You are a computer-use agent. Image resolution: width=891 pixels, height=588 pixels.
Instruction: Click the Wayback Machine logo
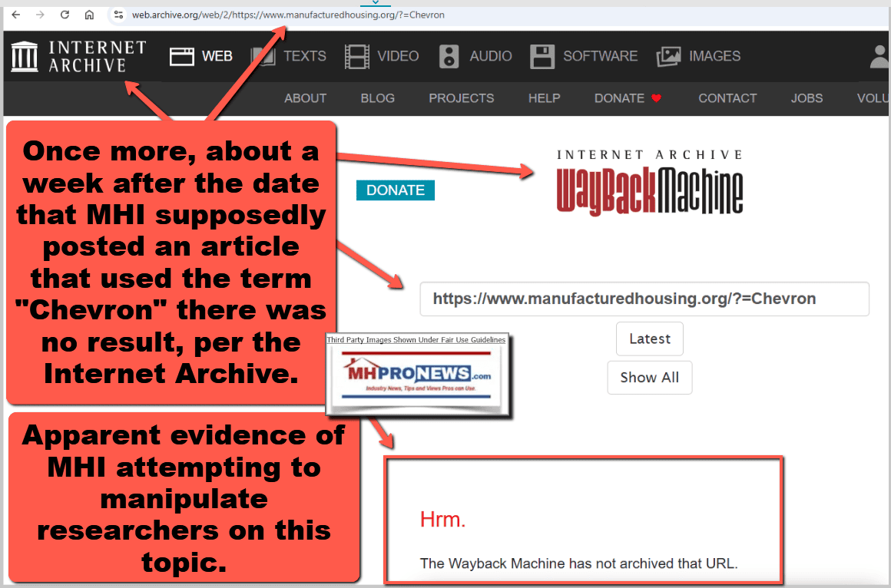650,182
